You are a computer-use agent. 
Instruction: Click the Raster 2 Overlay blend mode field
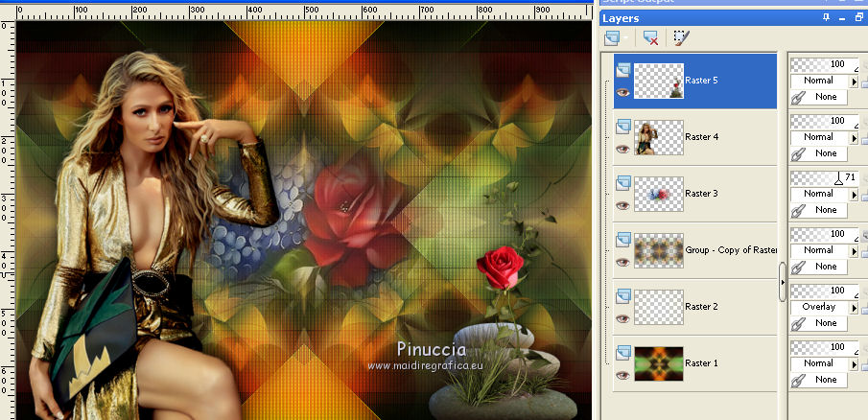coord(820,307)
